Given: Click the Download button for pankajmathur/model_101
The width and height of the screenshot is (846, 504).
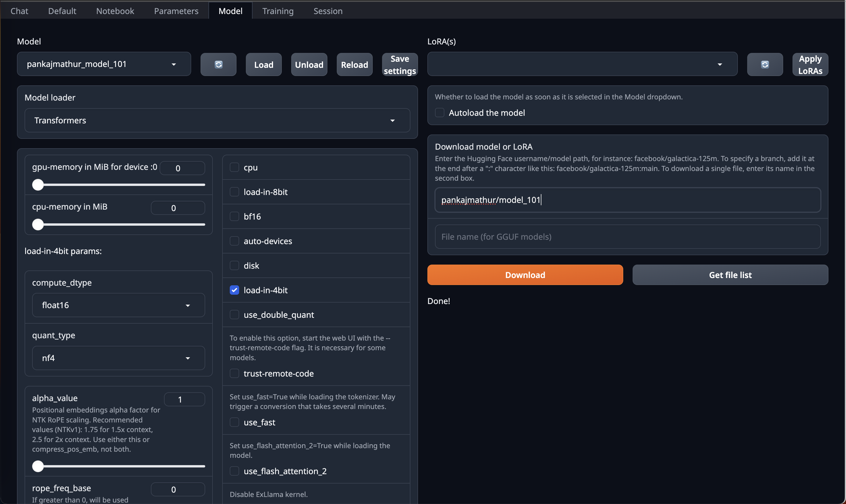Looking at the screenshot, I should [525, 275].
